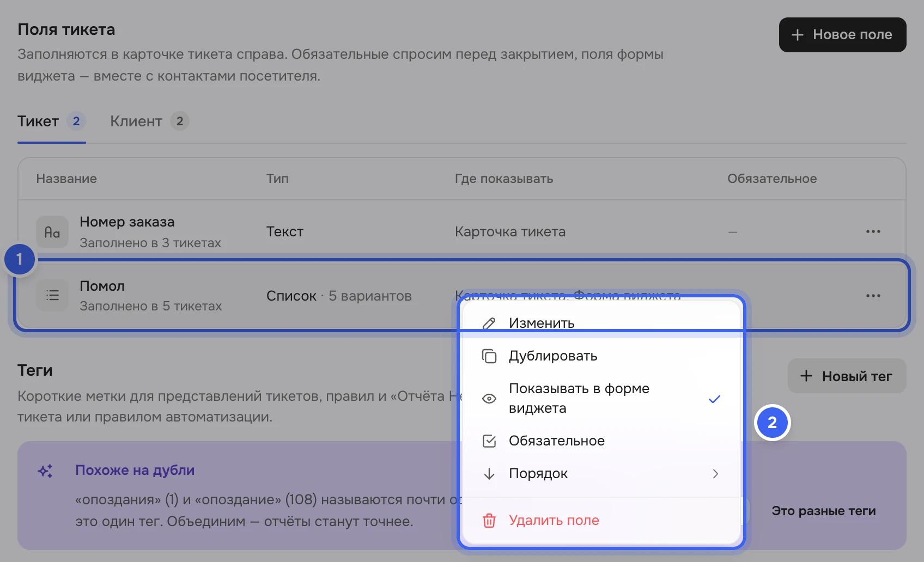Click the pencil icon next to Изменить

coord(489,323)
